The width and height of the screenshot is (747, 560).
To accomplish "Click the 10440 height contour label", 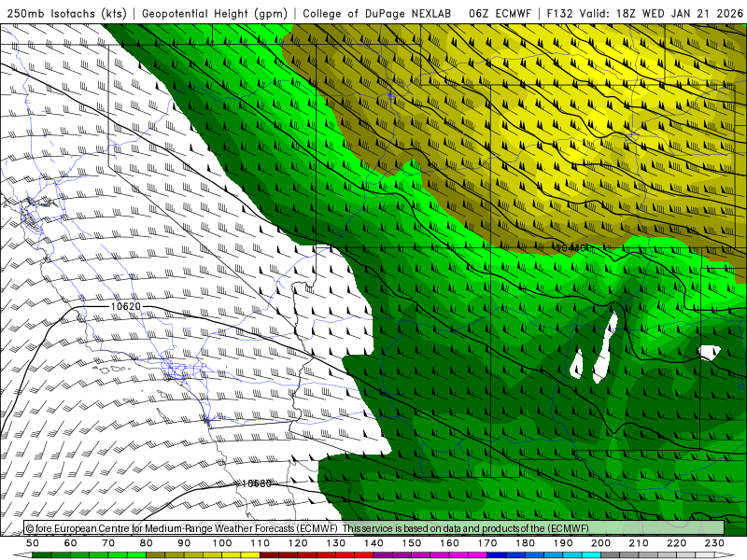I will [571, 247].
